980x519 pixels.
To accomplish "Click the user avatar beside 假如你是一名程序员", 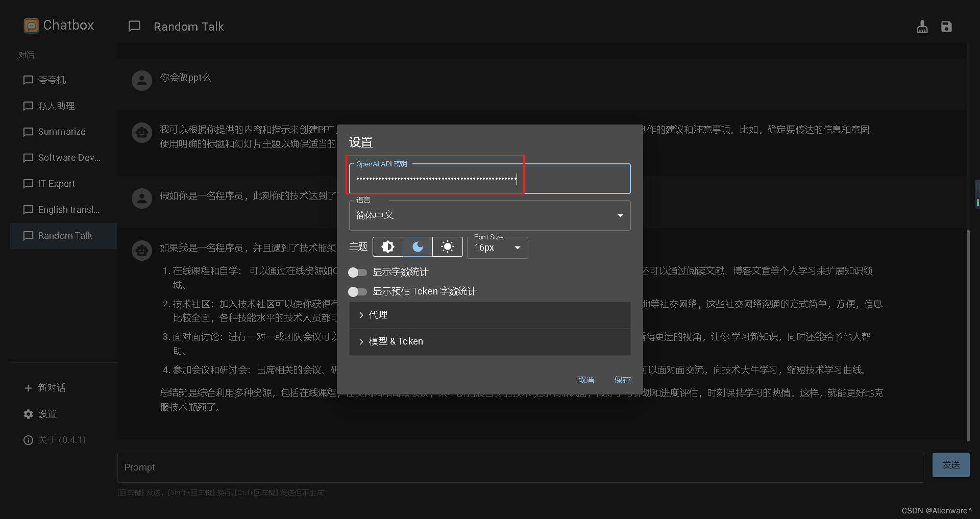I will point(142,199).
